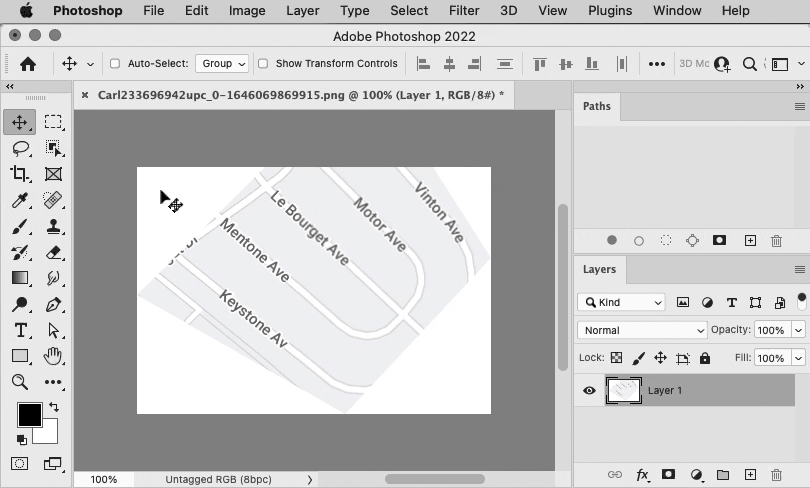This screenshot has height=488, width=810.
Task: Select the Dodge tool
Action: tap(20, 304)
